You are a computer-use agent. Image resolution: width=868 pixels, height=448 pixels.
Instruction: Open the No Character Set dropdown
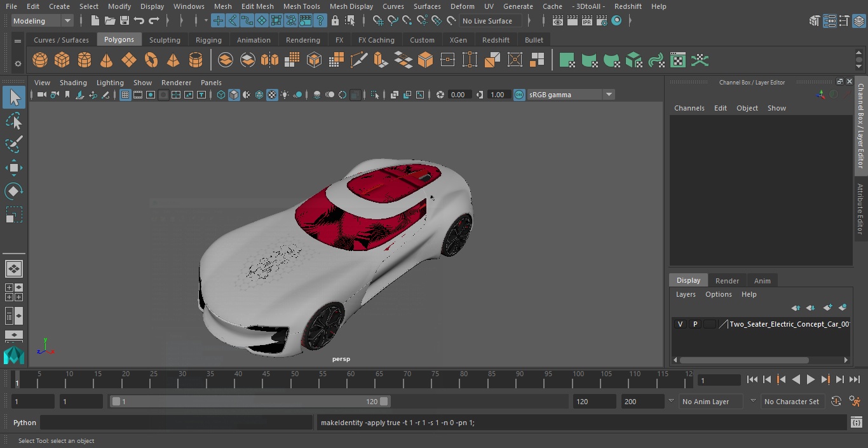click(x=792, y=402)
